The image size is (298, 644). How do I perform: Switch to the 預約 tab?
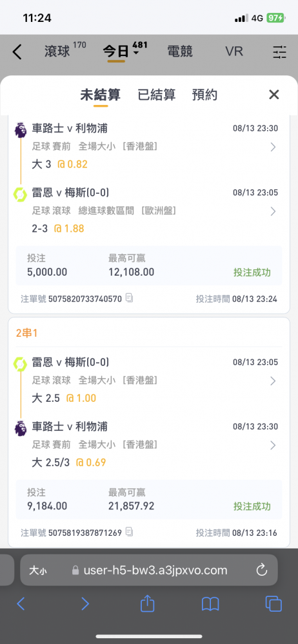pyautogui.click(x=204, y=95)
